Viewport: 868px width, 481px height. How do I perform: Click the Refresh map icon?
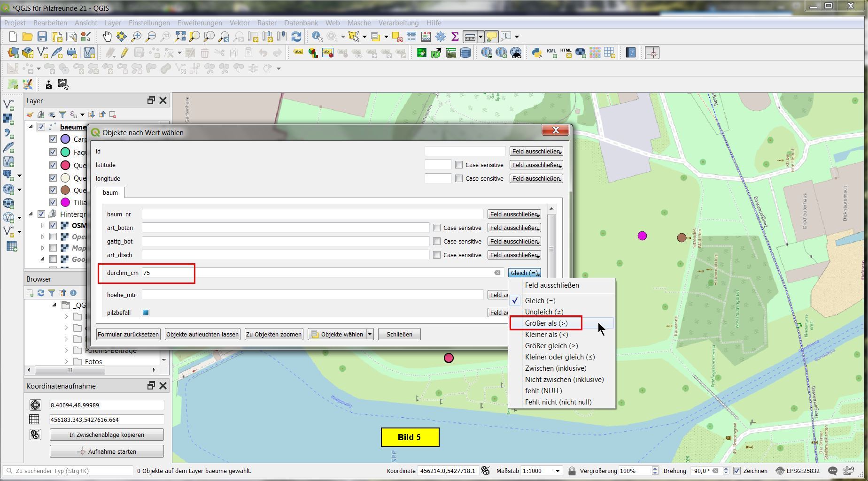click(296, 37)
